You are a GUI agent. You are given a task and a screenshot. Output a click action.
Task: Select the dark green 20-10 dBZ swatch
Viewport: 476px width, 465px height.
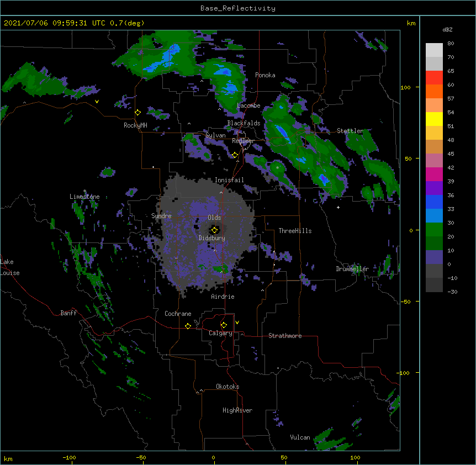tap(434, 244)
